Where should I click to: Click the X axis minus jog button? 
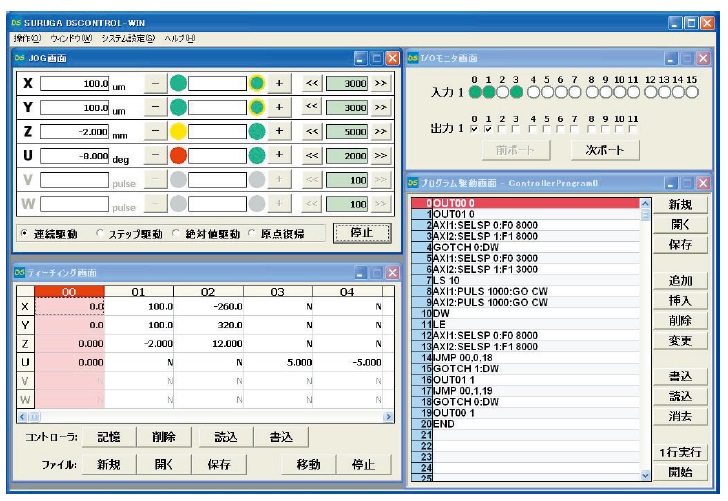coord(155,83)
